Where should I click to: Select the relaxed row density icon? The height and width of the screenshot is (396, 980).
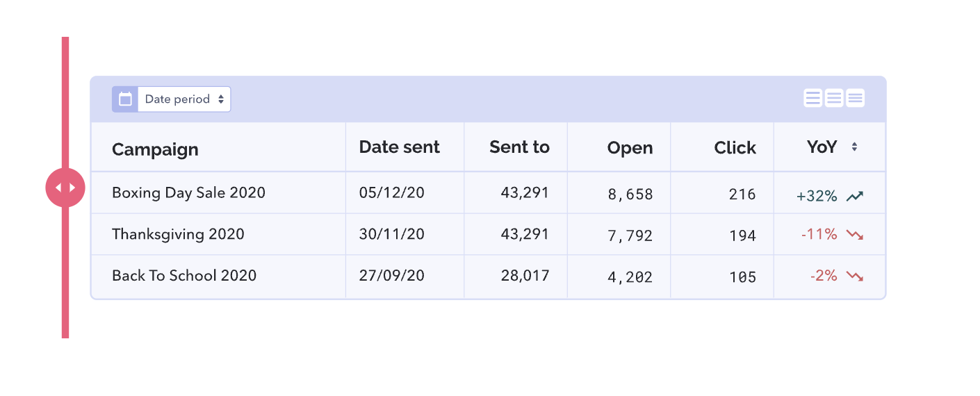[x=812, y=98]
